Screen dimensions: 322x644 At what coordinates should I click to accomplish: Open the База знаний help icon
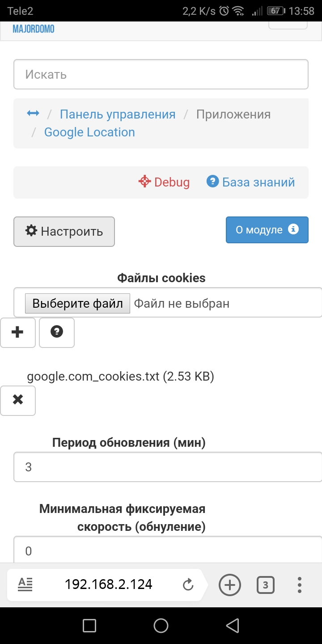(x=213, y=182)
